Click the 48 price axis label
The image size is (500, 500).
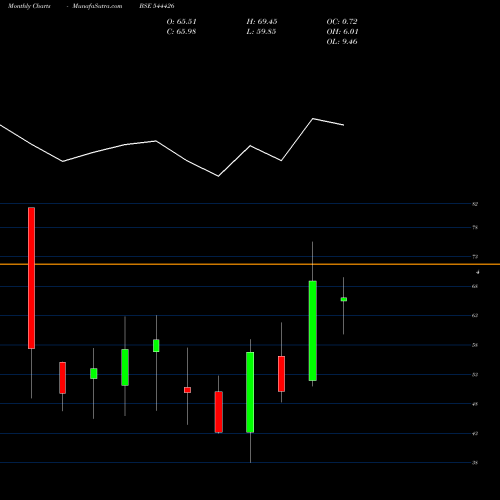475,404
